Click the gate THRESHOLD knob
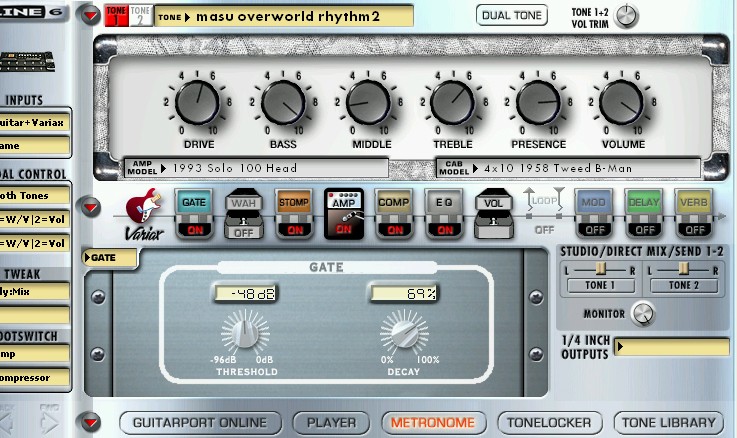This screenshot has width=737, height=438. pyautogui.click(x=245, y=333)
